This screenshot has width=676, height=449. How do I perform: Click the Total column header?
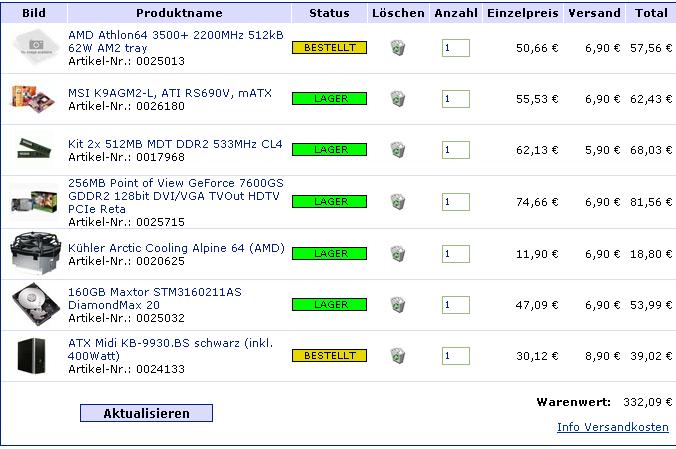[651, 13]
